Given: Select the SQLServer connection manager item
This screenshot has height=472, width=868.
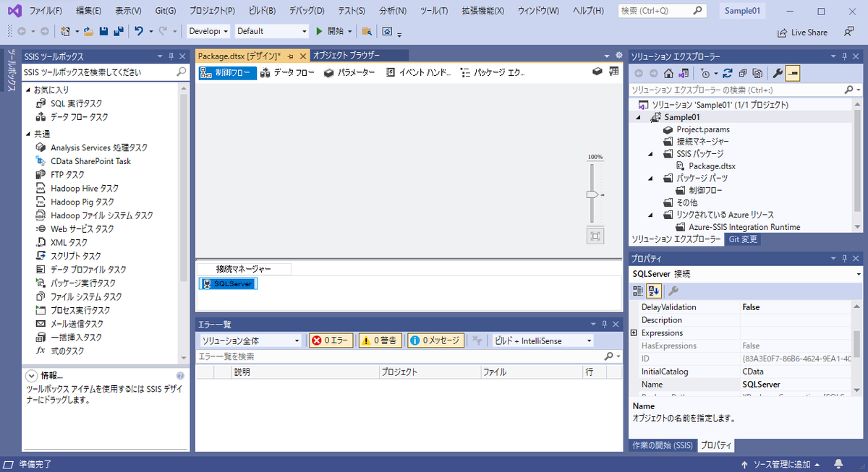Looking at the screenshot, I should point(227,284).
